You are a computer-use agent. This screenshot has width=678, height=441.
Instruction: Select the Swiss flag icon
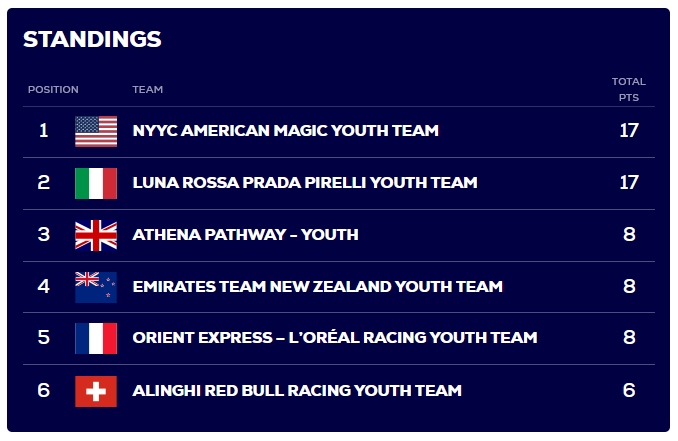click(96, 390)
